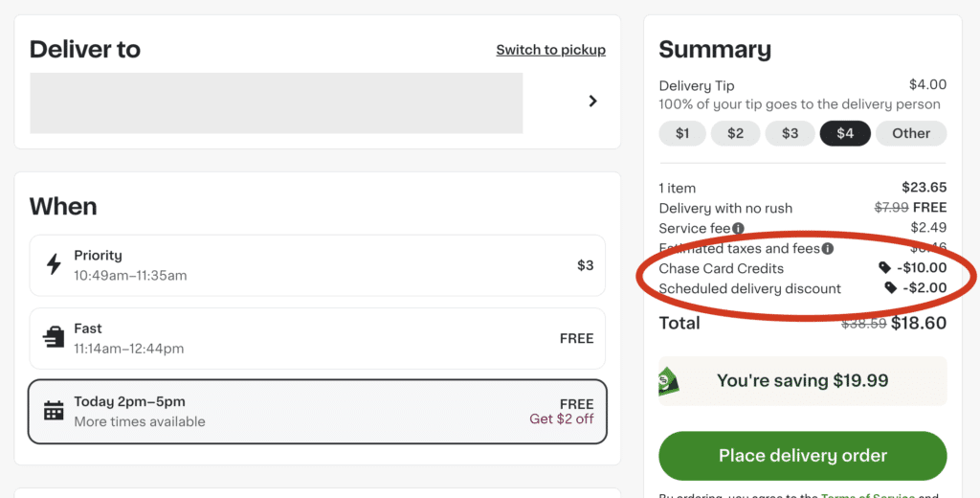Click the Priority lightning bolt icon
Image resolution: width=980 pixels, height=498 pixels.
(54, 264)
